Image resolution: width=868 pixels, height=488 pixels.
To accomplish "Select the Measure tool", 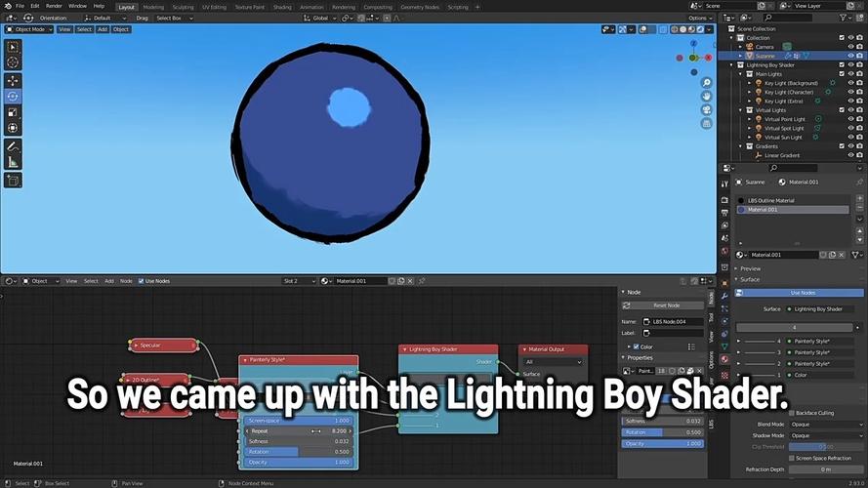I will (13, 162).
